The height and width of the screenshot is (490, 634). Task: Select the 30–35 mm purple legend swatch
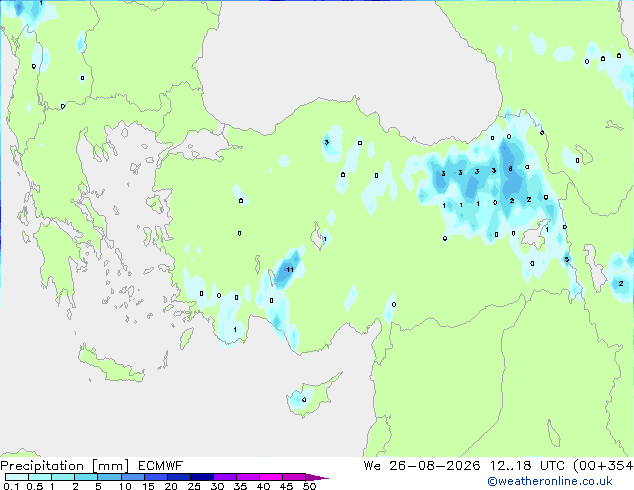pos(225,477)
